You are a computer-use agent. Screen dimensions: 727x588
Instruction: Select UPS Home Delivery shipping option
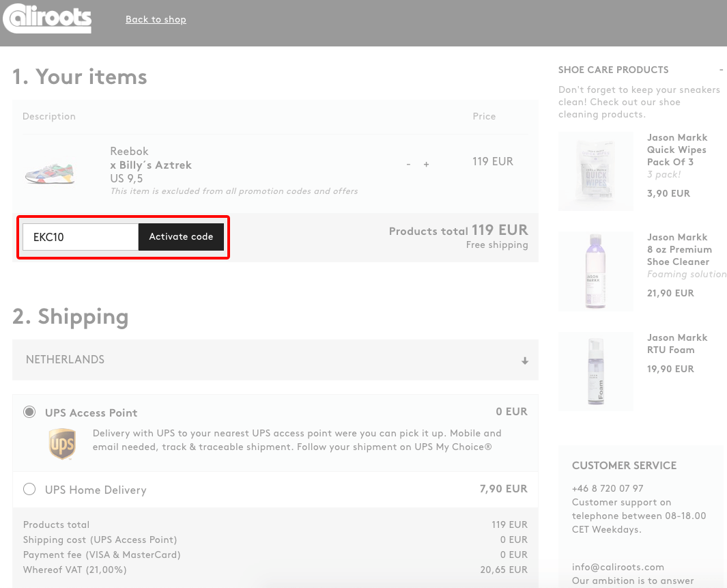pyautogui.click(x=29, y=489)
